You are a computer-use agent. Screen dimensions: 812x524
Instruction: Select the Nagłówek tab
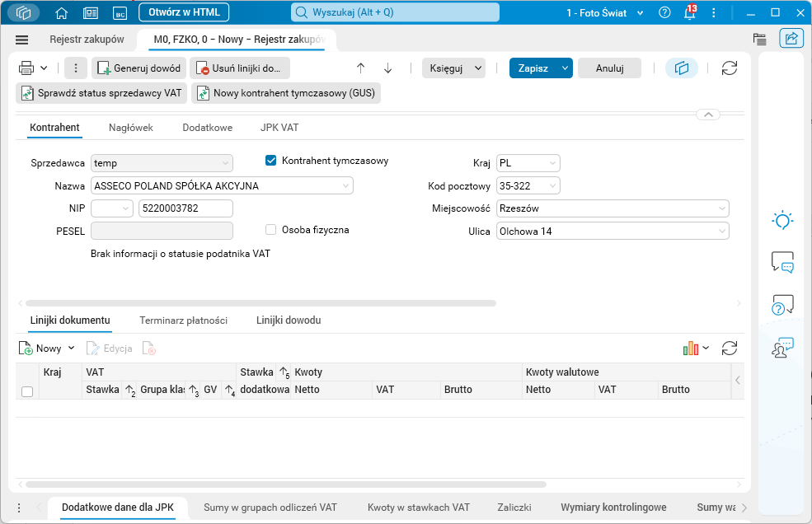(x=131, y=128)
